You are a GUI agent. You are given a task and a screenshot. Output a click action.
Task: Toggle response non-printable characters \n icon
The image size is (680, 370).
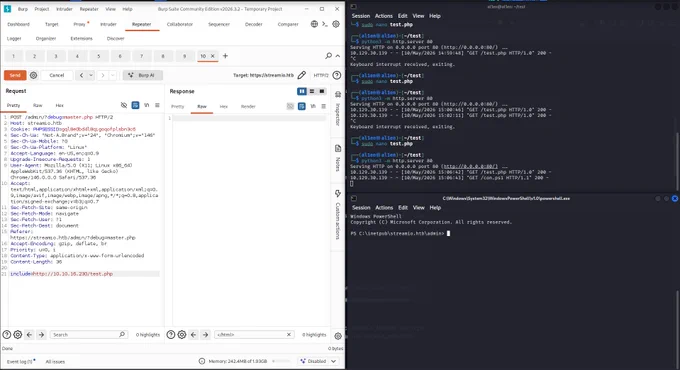point(313,106)
